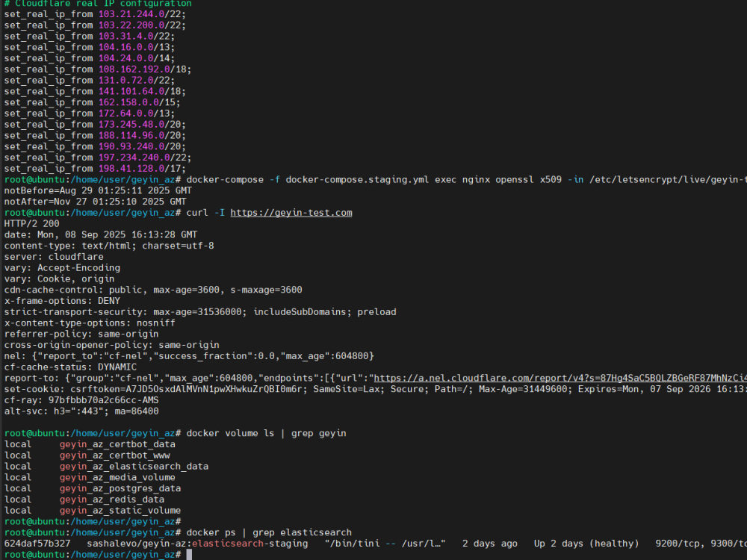Click the IP address 103.31.4.0

(125, 36)
